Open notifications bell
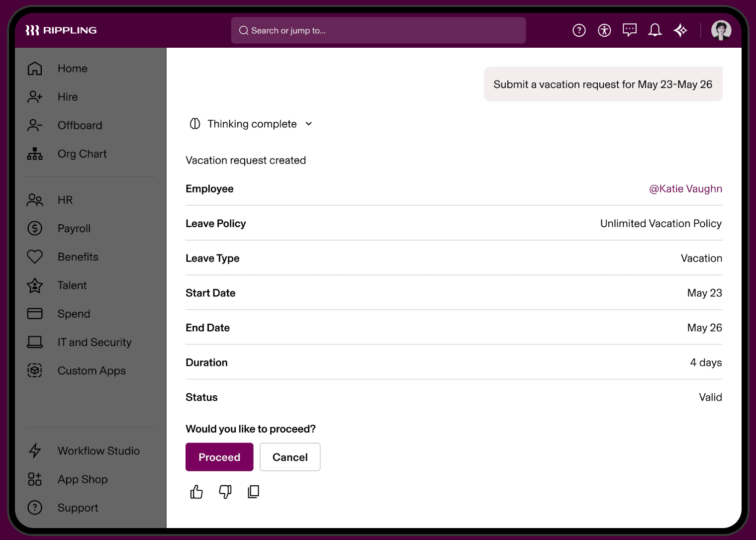The height and width of the screenshot is (540, 756). [655, 30]
